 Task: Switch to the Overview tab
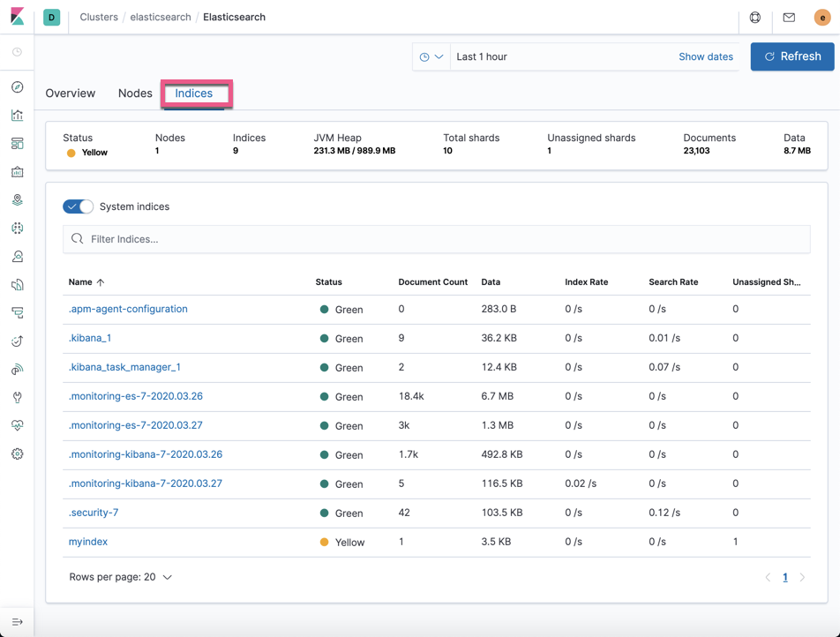tap(71, 94)
